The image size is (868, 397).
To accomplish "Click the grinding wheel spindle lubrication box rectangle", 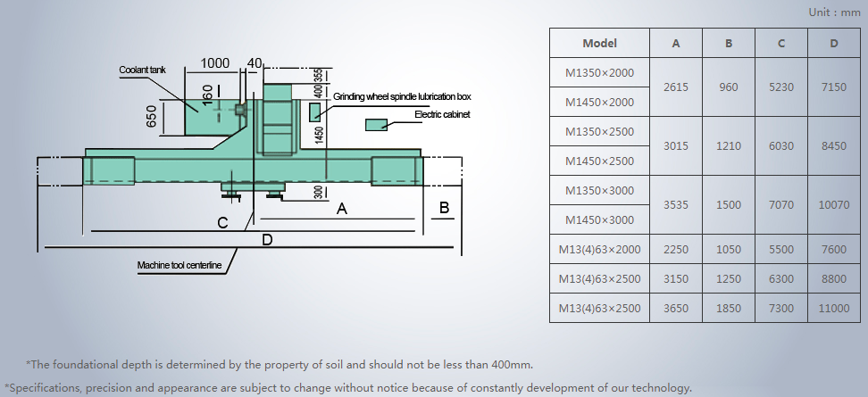I will click(314, 112).
